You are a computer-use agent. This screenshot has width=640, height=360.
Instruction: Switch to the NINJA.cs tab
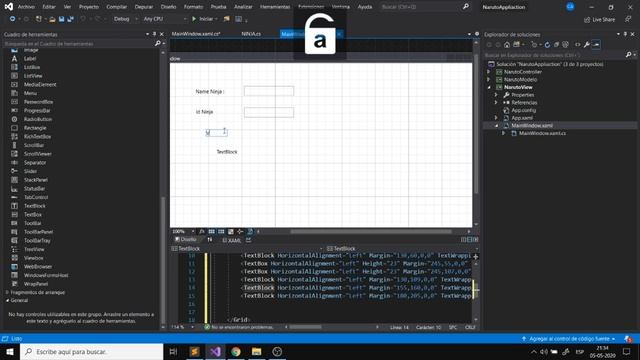(x=251, y=34)
